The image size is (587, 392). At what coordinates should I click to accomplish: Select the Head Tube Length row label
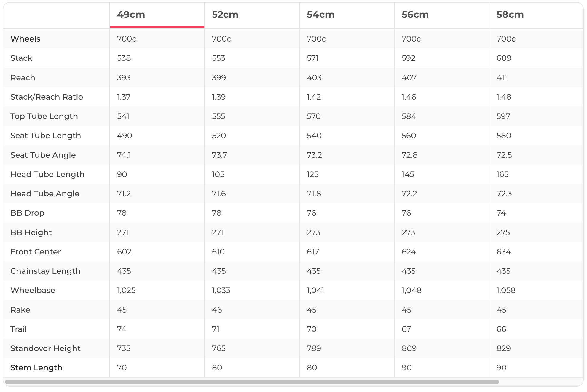pos(47,174)
